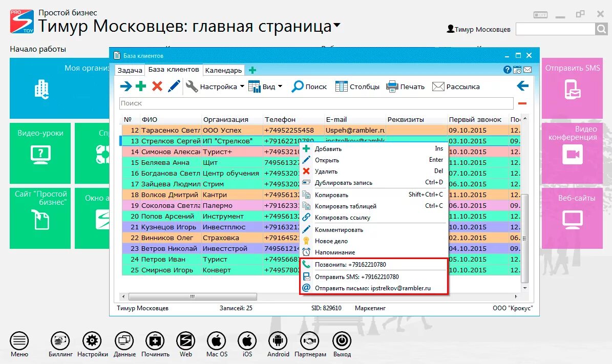
Task: Open the Отправить SMS pink tile
Action: click(x=572, y=88)
